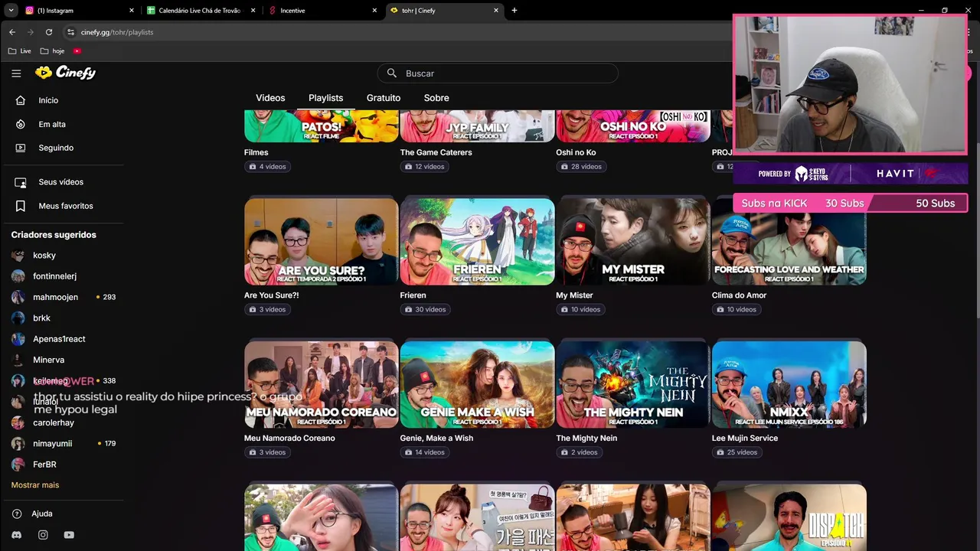Select creator fontinnelerj

click(x=54, y=276)
